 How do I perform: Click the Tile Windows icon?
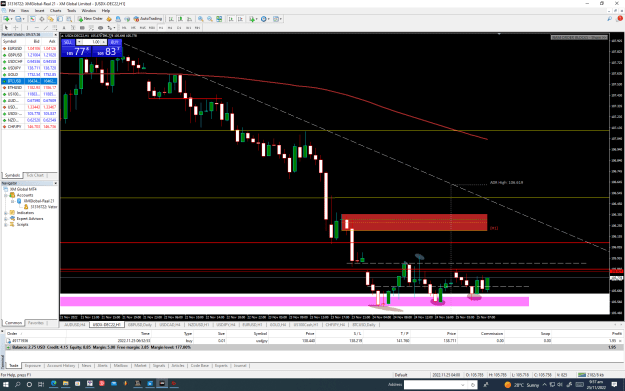pos(219,19)
